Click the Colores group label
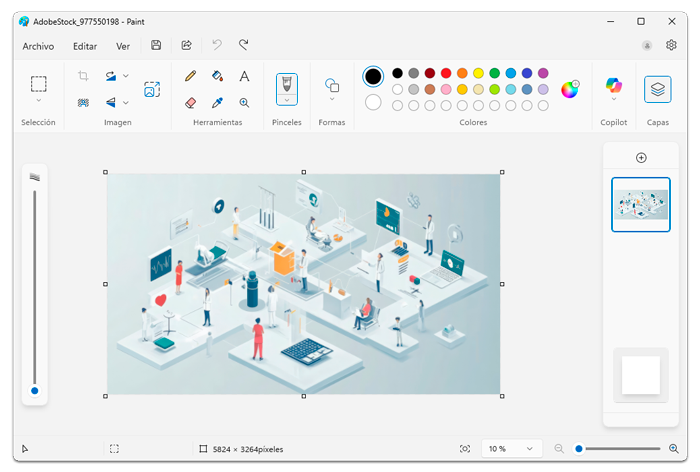Image resolution: width=700 pixels, height=472 pixels. click(x=473, y=122)
